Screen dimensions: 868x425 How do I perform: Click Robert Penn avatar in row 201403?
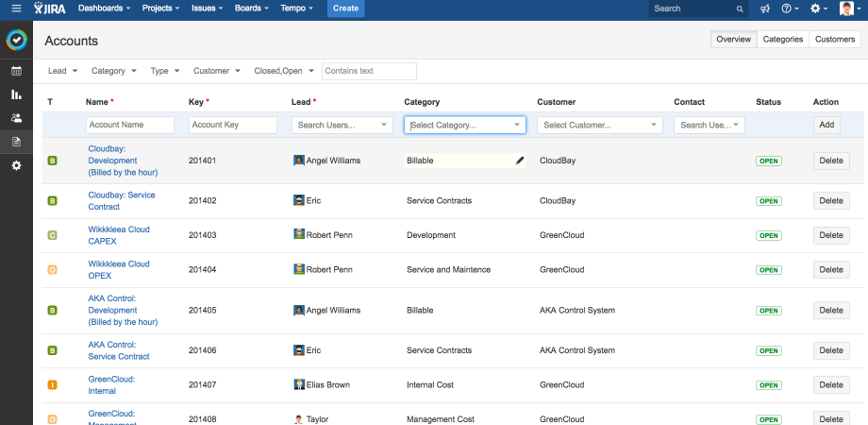point(299,235)
